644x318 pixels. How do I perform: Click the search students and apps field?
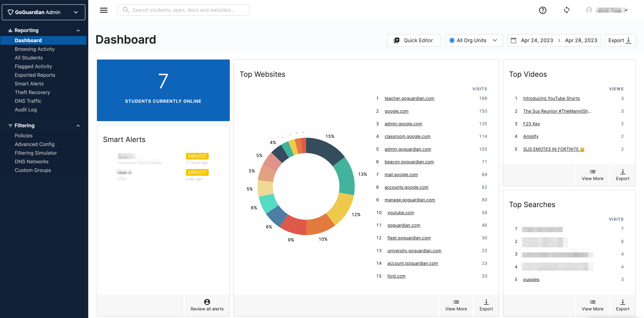click(184, 10)
